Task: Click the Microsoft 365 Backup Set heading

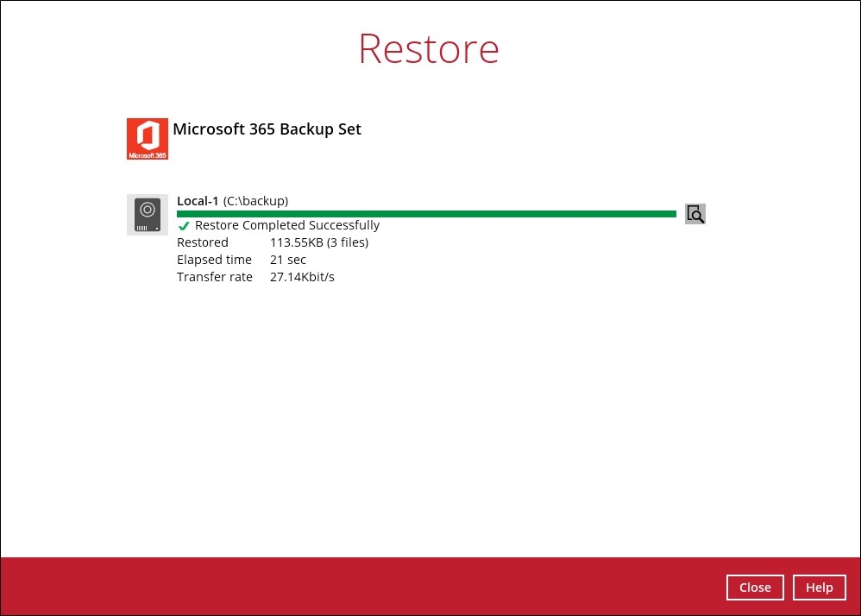Action: tap(267, 129)
